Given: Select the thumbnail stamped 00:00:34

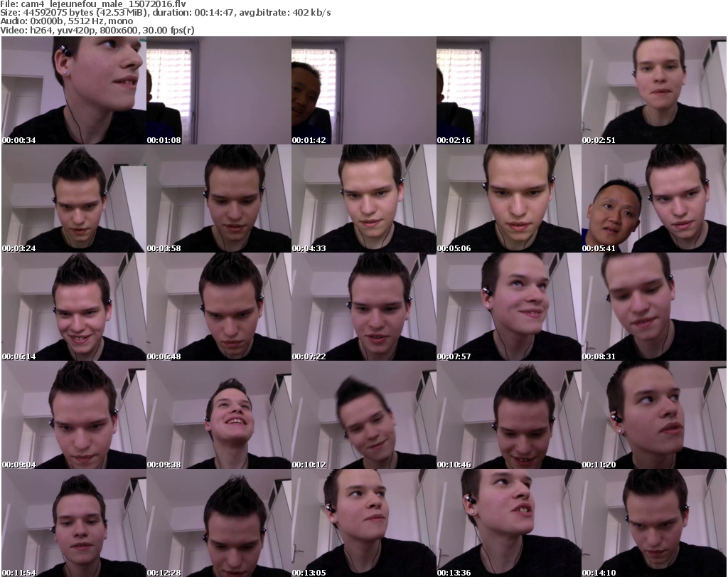Looking at the screenshot, I should click(74, 90).
